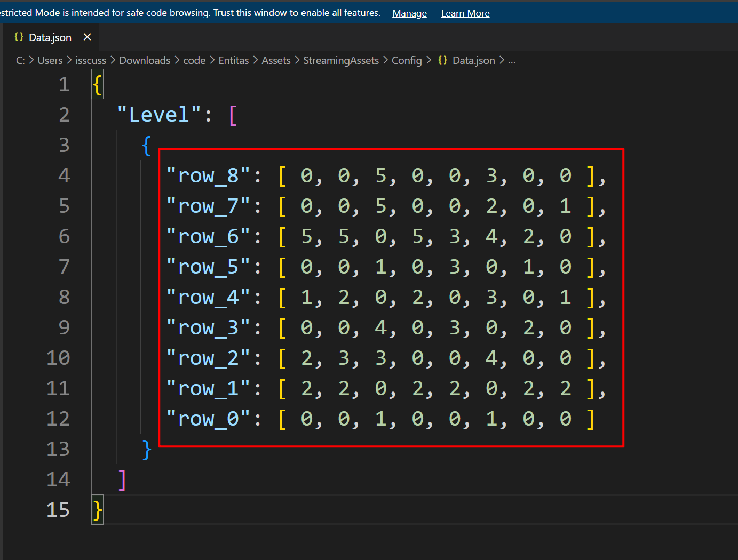Image resolution: width=738 pixels, height=560 pixels.
Task: Place cursor on the "row_3" key
Action: 208,327
